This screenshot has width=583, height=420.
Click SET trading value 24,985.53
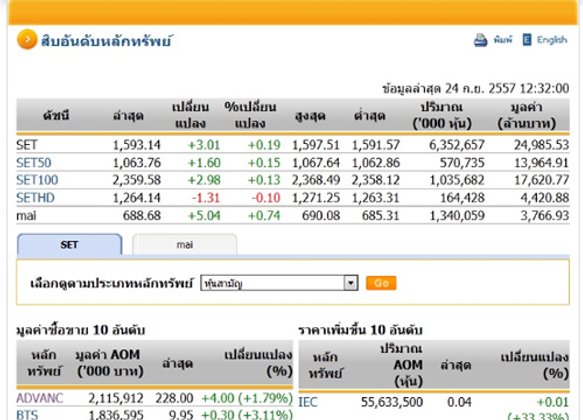point(541,145)
